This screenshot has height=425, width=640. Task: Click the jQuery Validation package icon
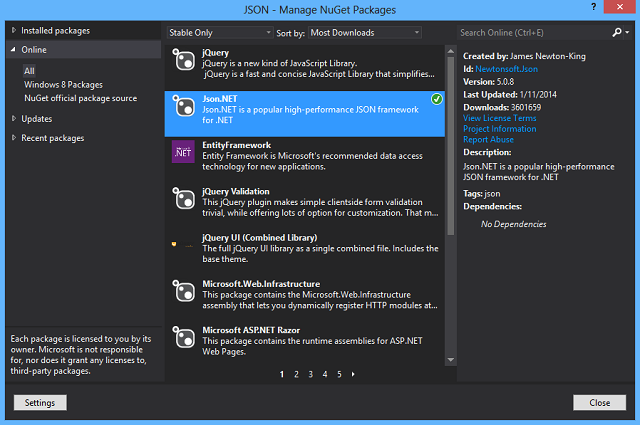click(183, 198)
